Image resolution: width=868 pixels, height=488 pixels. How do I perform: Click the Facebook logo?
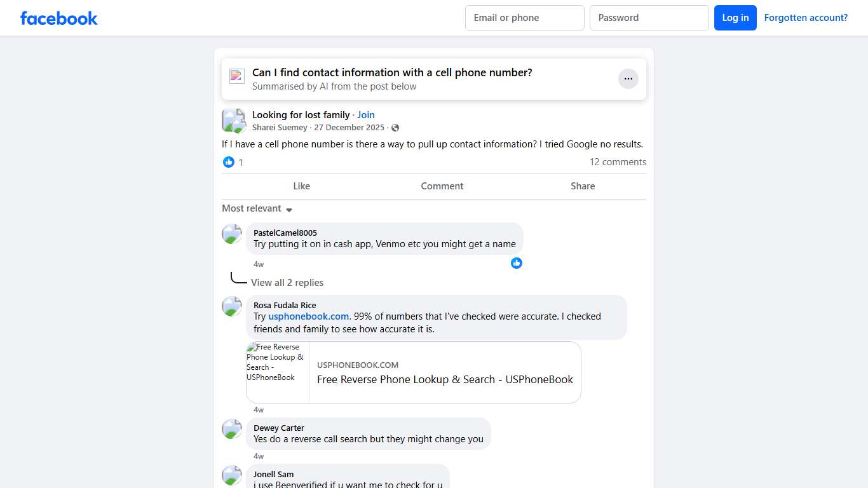coord(59,18)
